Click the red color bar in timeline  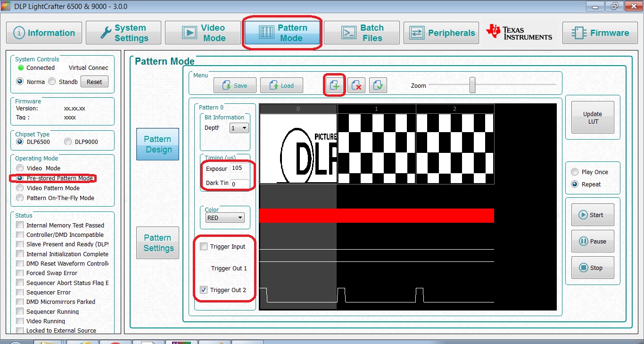click(377, 216)
